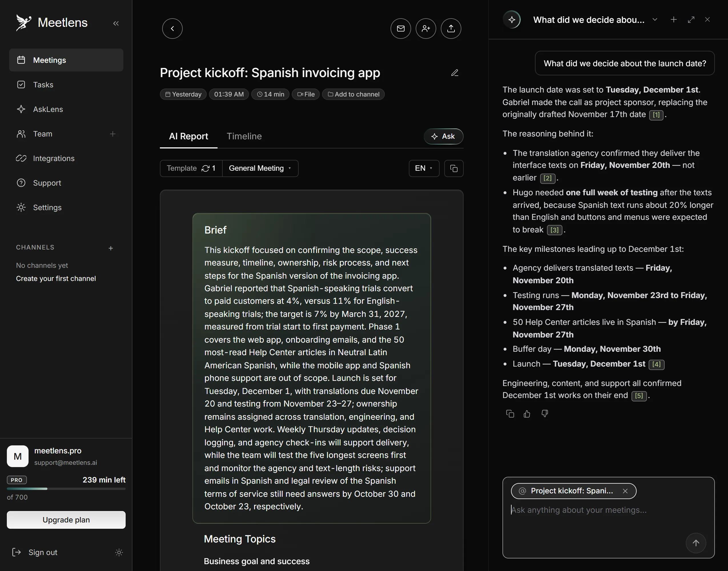Give thumbs up to the answer
728x571 pixels.
[527, 414]
